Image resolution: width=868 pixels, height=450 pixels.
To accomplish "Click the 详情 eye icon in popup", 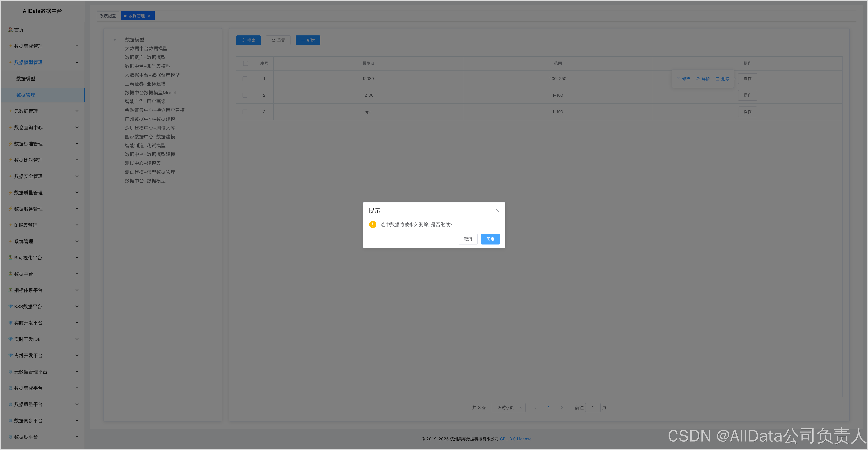I will pos(698,79).
